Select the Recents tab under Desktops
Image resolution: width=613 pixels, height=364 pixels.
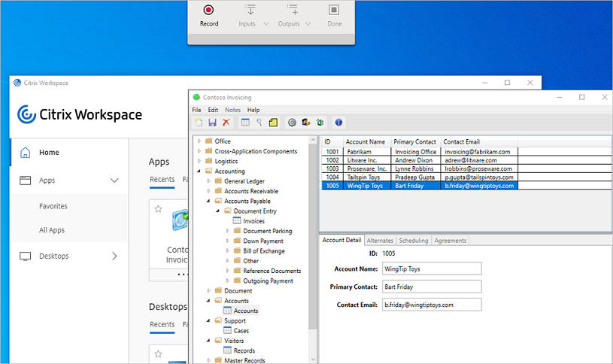[x=162, y=324]
